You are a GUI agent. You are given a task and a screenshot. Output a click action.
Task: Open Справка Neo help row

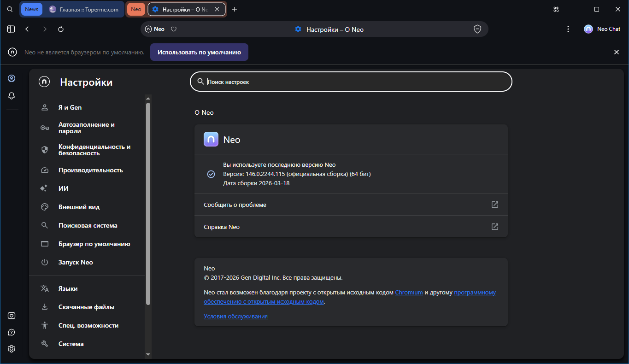tap(351, 227)
